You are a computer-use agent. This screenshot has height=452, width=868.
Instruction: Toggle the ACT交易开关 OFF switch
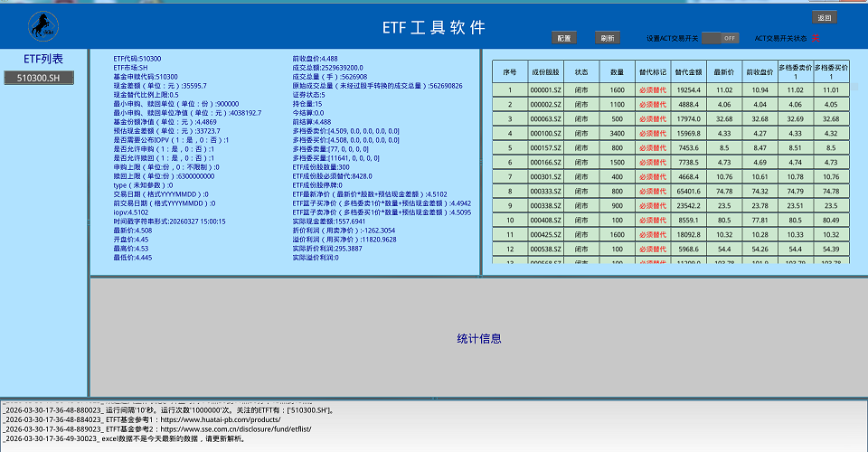[x=721, y=38]
